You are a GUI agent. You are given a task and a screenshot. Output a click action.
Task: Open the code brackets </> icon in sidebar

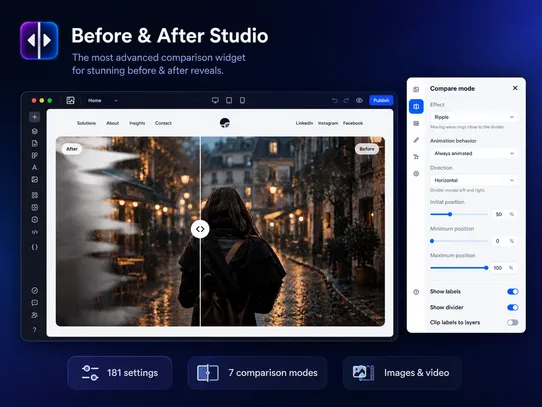tap(35, 232)
